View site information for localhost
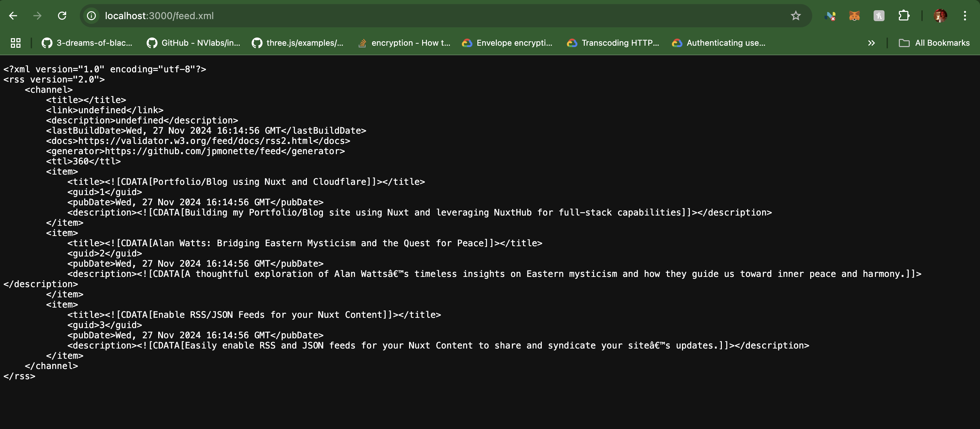 91,16
